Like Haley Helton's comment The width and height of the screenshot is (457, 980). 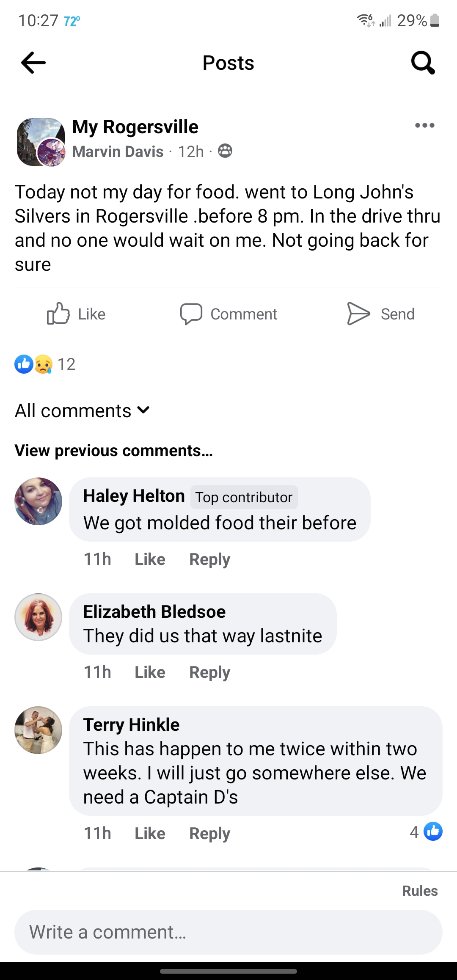point(150,559)
